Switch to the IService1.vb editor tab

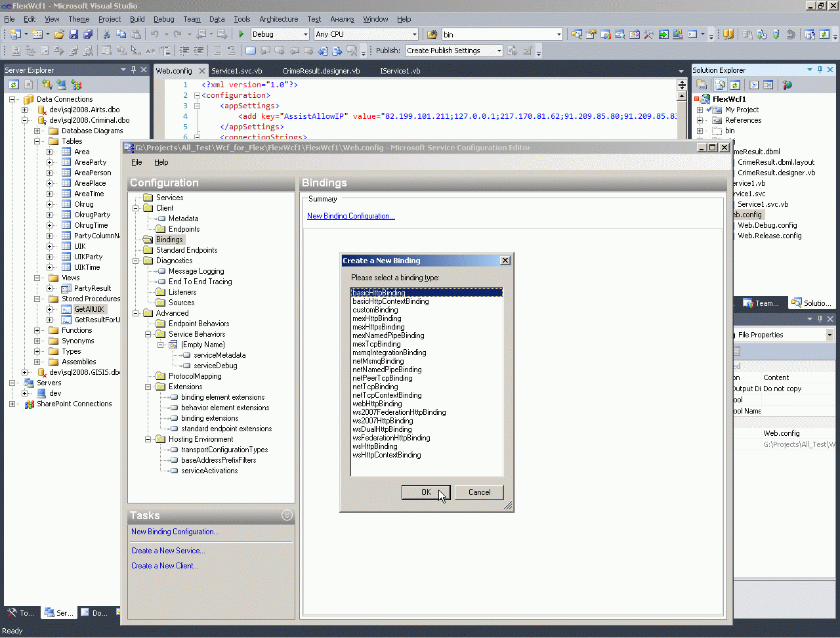[x=400, y=70]
